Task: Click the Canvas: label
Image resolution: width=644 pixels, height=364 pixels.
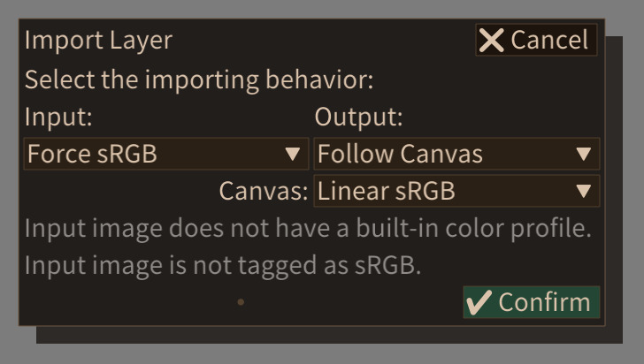Action: click(x=264, y=191)
